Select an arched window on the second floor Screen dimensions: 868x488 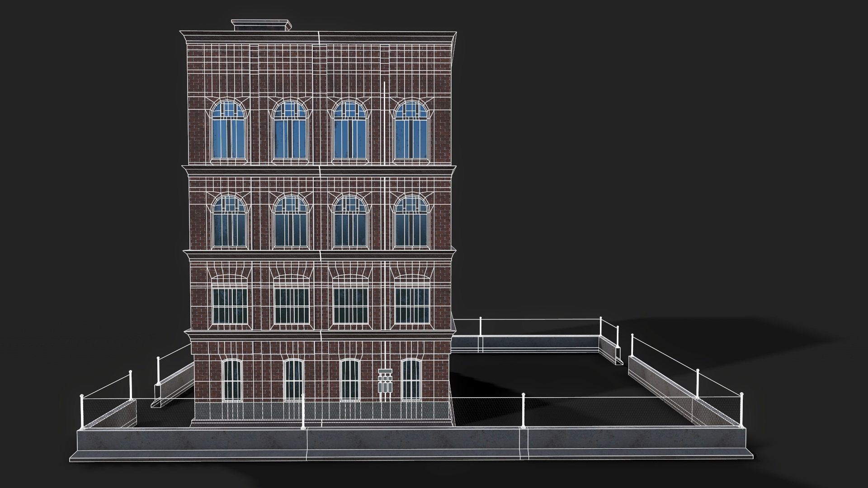[289, 221]
